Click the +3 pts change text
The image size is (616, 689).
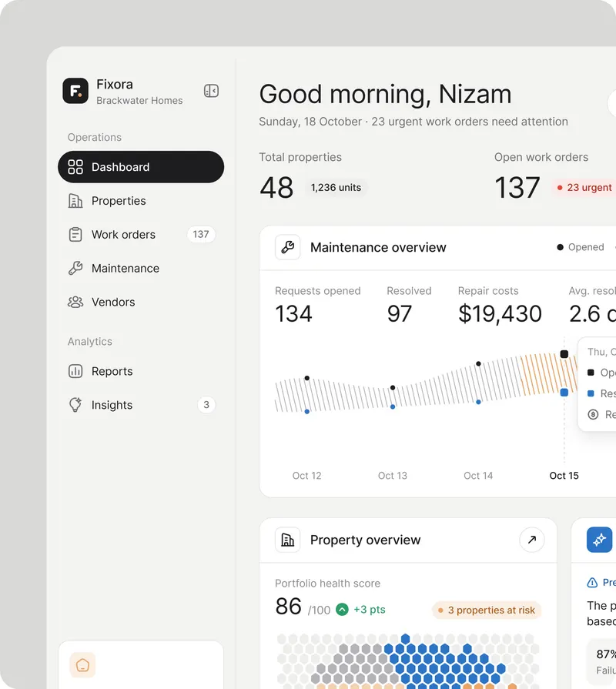pos(370,610)
